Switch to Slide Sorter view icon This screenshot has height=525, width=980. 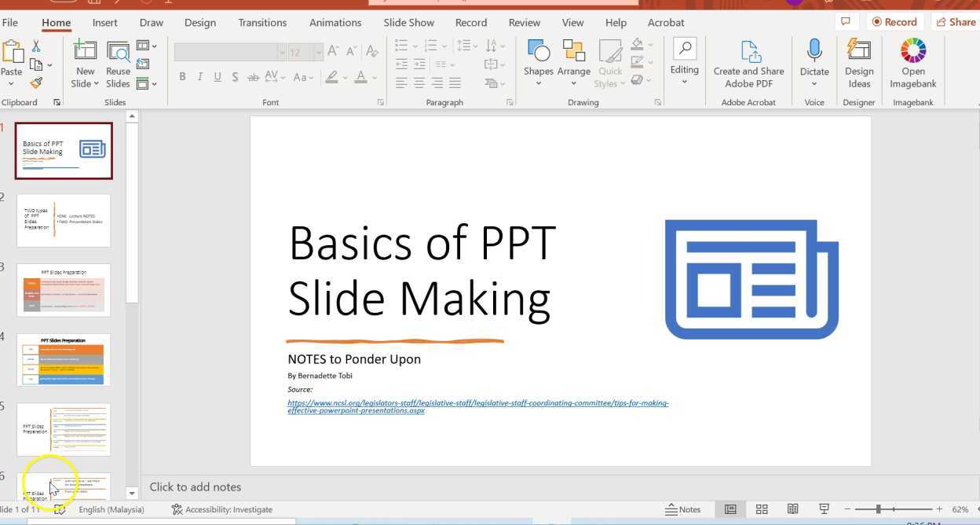coord(762,508)
